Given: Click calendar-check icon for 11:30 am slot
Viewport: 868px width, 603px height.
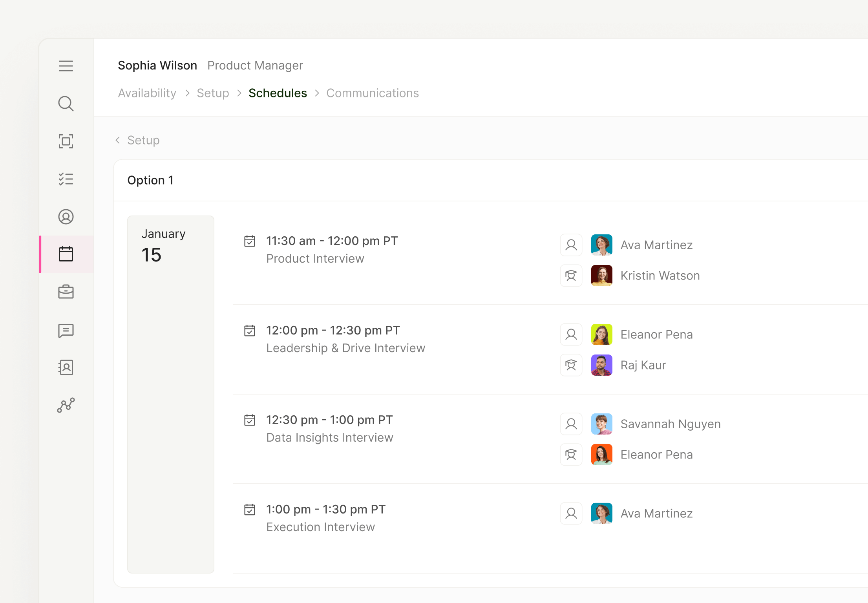Looking at the screenshot, I should tap(250, 241).
